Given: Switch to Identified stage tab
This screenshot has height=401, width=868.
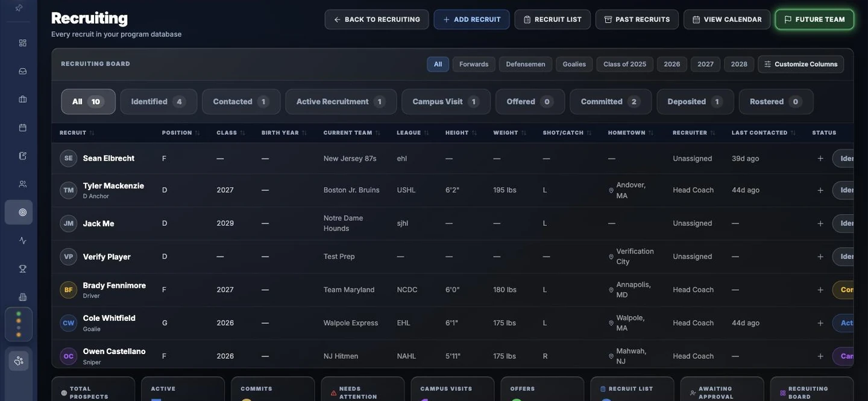Looking at the screenshot, I should [x=159, y=102].
